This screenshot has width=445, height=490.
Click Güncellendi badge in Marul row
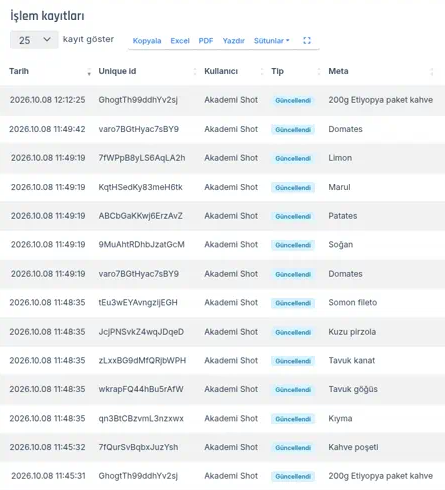click(293, 188)
